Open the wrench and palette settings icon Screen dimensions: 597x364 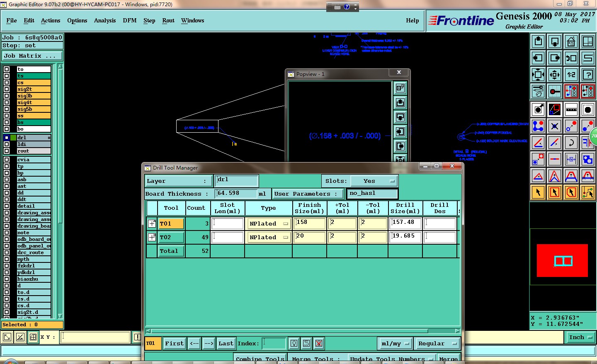point(538,91)
